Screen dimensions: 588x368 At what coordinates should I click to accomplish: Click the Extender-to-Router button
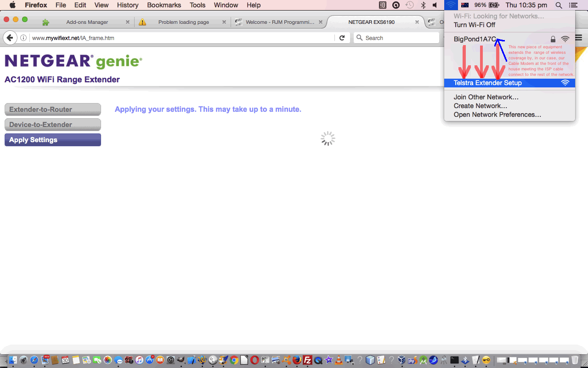53,109
